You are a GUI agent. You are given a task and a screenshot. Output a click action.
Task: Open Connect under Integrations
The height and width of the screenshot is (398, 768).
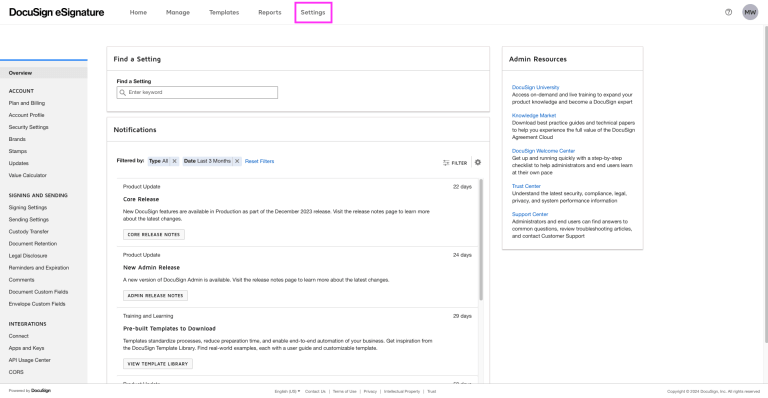point(19,336)
